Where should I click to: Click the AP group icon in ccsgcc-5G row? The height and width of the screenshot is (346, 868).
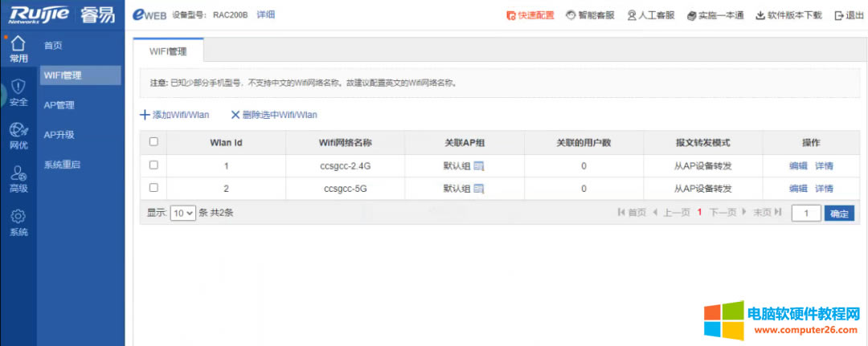click(479, 189)
